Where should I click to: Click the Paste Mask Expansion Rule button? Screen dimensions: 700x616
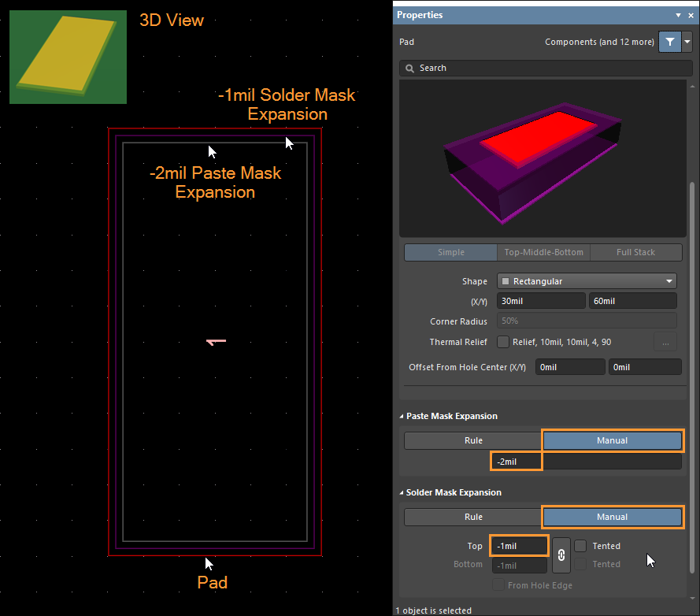[x=473, y=440]
